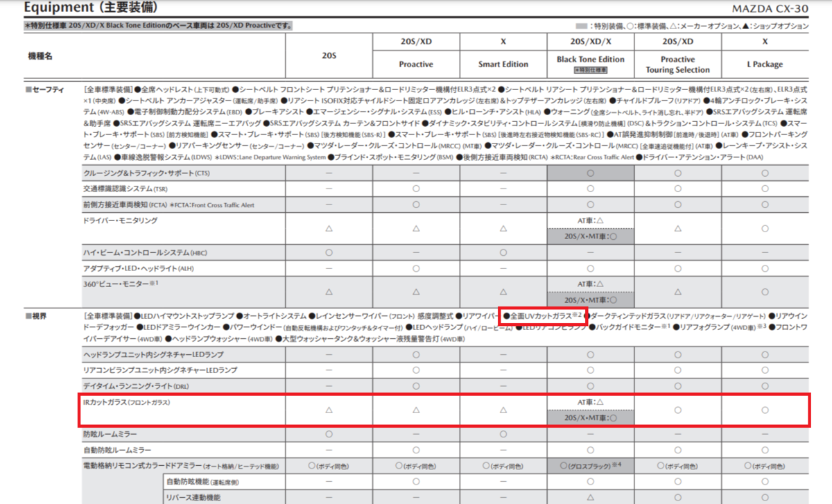Image resolution: width=832 pixels, height=504 pixels.
Task: Click the '▲:ショップオプション' legend entry
Action: point(777,26)
